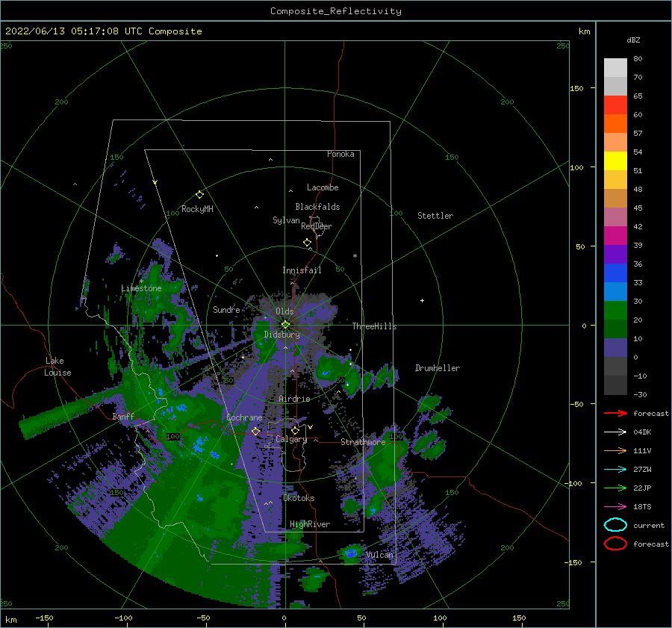This screenshot has height=628, width=672.
Task: Click the yellow diamond marker near RockyMH
Action: pos(199,195)
